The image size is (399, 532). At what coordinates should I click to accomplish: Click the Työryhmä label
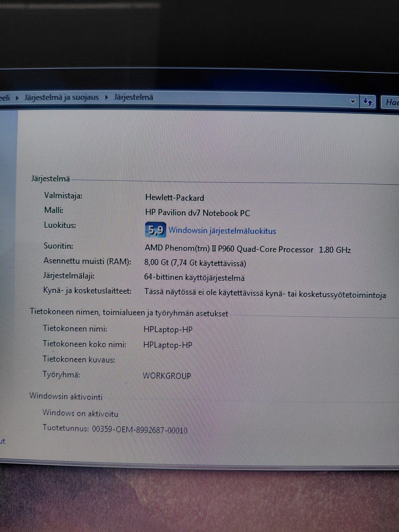point(61,374)
